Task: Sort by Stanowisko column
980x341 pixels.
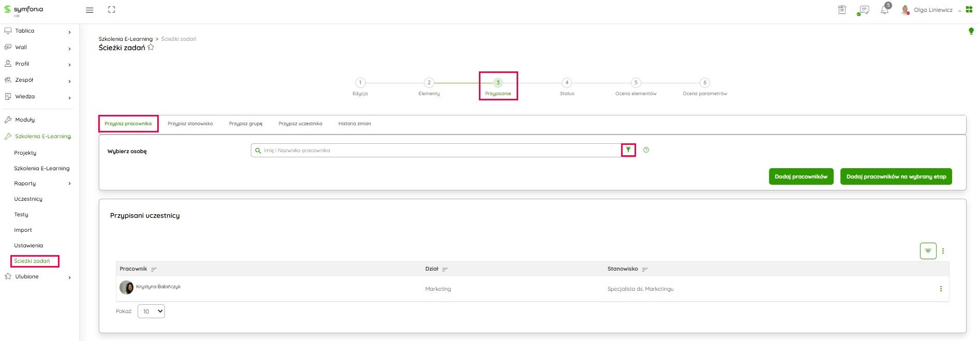Action: (645, 270)
